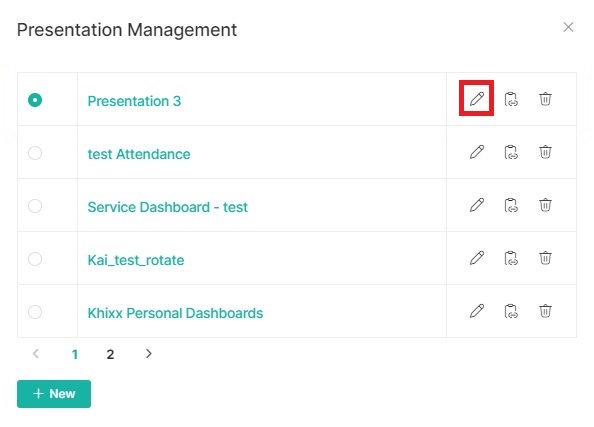This screenshot has height=427, width=594.
Task: Edit Presentation 3 with pencil icon
Action: (477, 99)
